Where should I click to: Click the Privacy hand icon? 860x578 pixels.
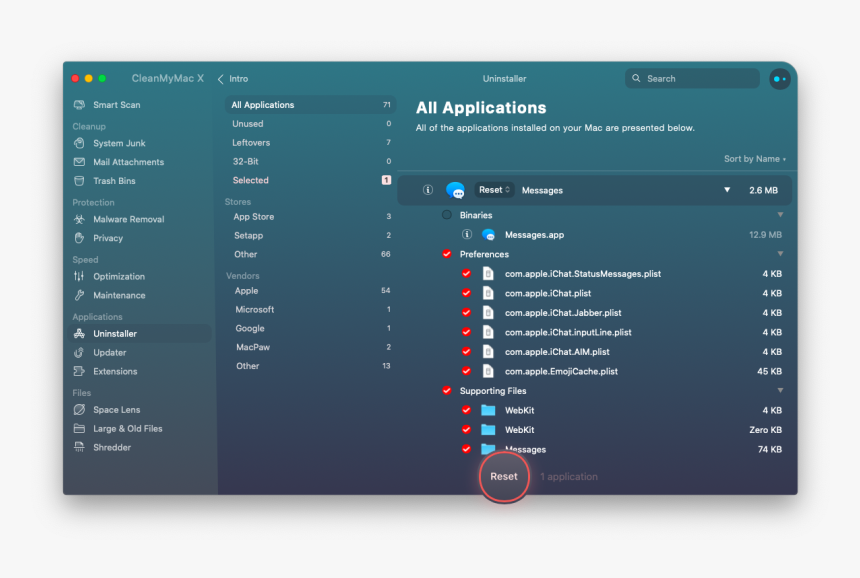pos(80,237)
